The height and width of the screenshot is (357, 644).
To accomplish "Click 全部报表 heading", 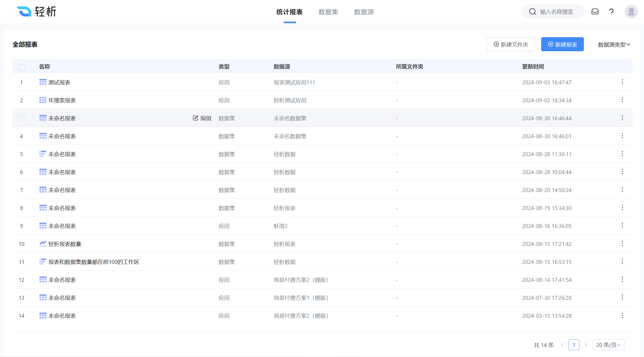I will click(25, 44).
